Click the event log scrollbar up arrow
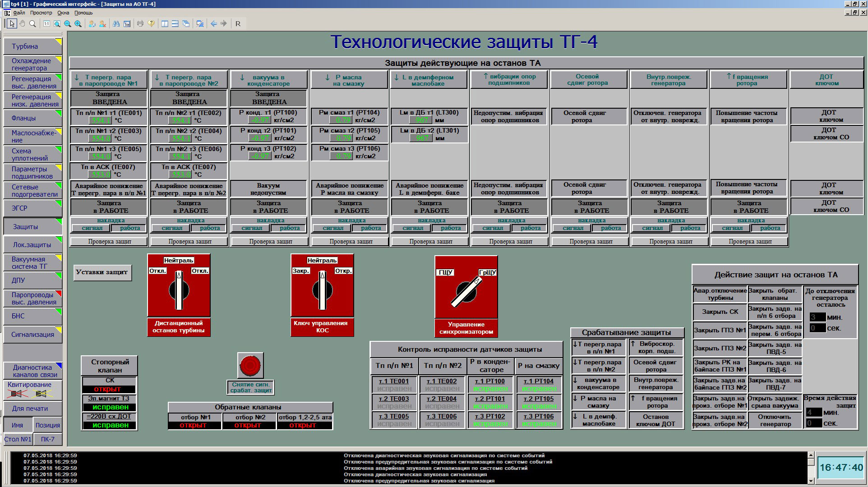The image size is (868, 487). pos(811,455)
